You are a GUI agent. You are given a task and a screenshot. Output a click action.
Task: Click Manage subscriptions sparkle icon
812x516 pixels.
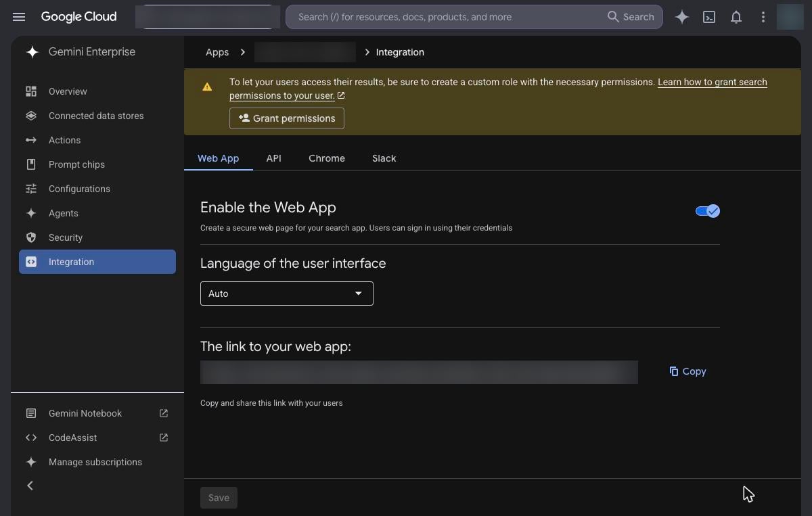point(31,462)
